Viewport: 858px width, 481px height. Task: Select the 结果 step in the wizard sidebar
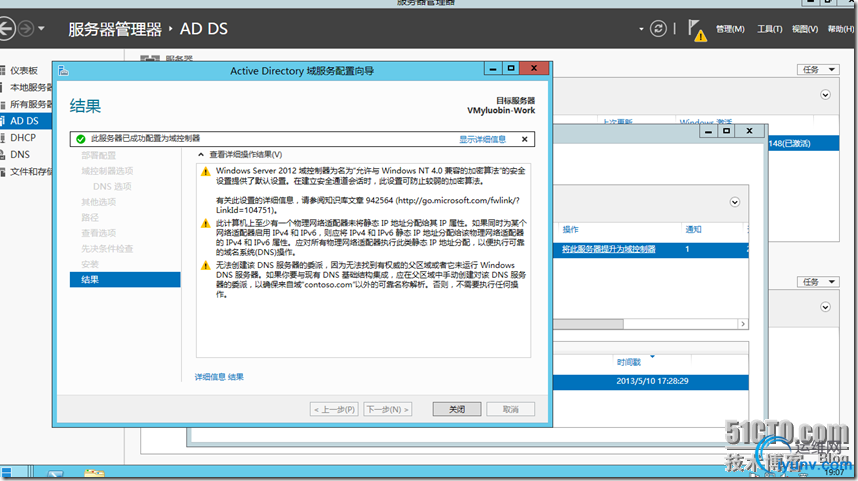[x=125, y=280]
